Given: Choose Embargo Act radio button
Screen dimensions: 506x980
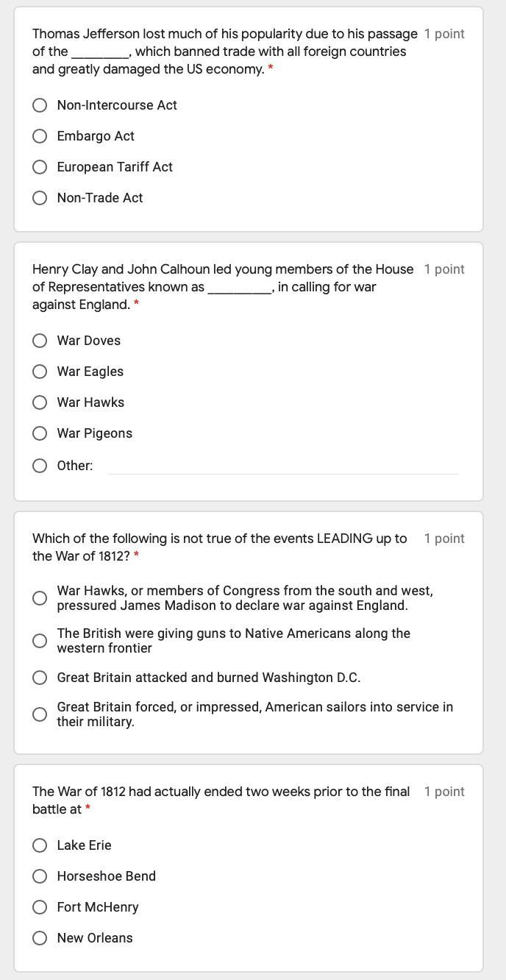Looking at the screenshot, I should coord(40,136).
